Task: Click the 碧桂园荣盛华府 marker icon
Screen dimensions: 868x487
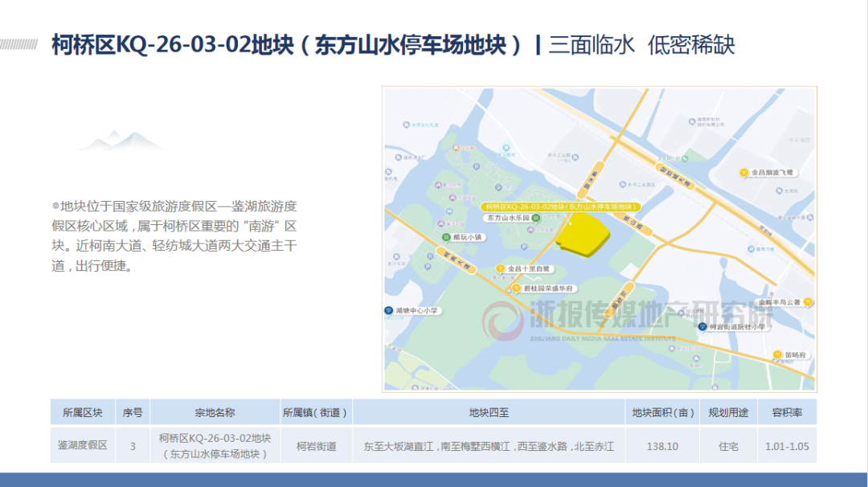Action: pyautogui.click(x=516, y=288)
